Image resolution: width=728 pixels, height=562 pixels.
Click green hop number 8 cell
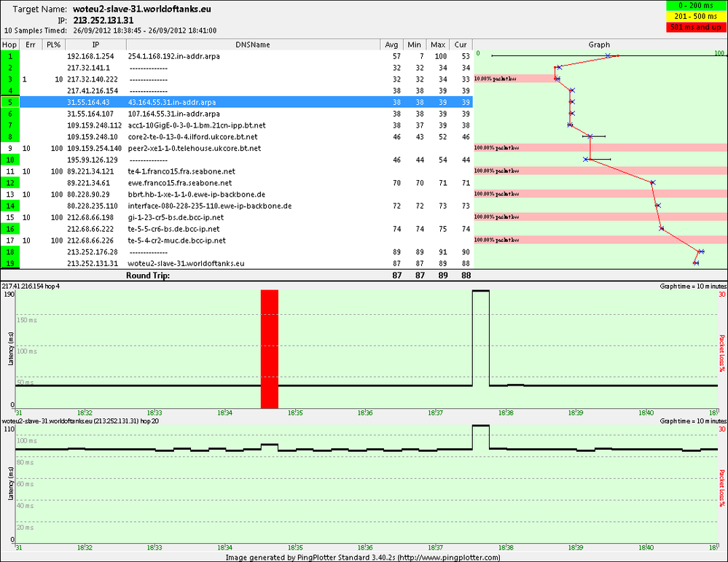click(9, 137)
